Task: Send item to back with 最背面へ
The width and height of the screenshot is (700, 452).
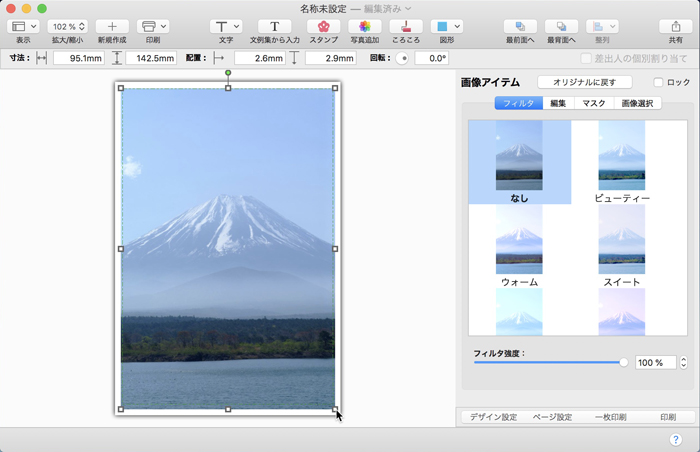Action: (x=561, y=26)
